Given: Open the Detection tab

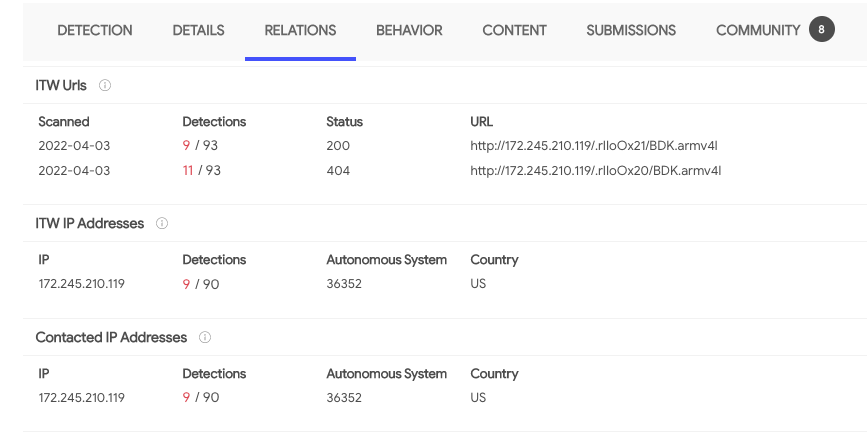Looking at the screenshot, I should pyautogui.click(x=95, y=31).
